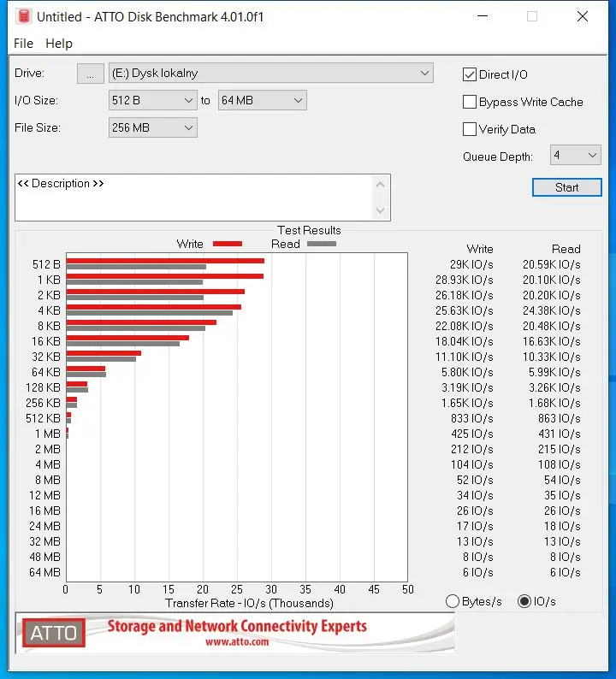This screenshot has width=616, height=679.
Task: Click the Transfer Rate - IO/s (Thousands) axis label
Action: click(249, 603)
